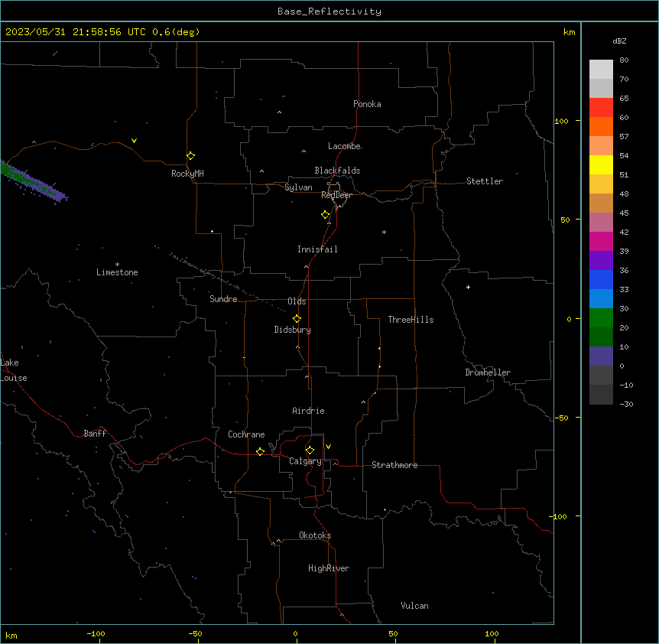Click the Strathmore label
The image size is (659, 644).
394,465
